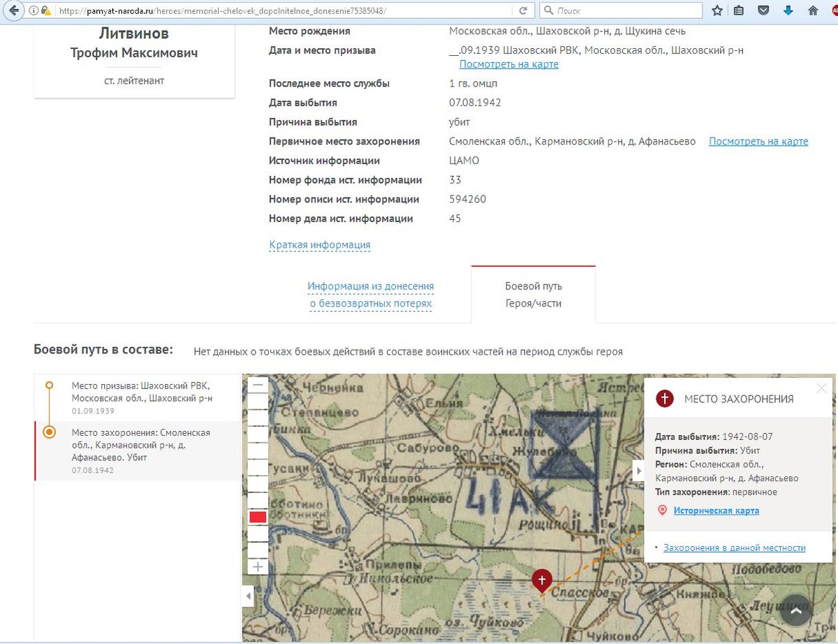Viewport: 838px width, 644px height.
Task: Open the Историческая карта link
Action: [716, 511]
